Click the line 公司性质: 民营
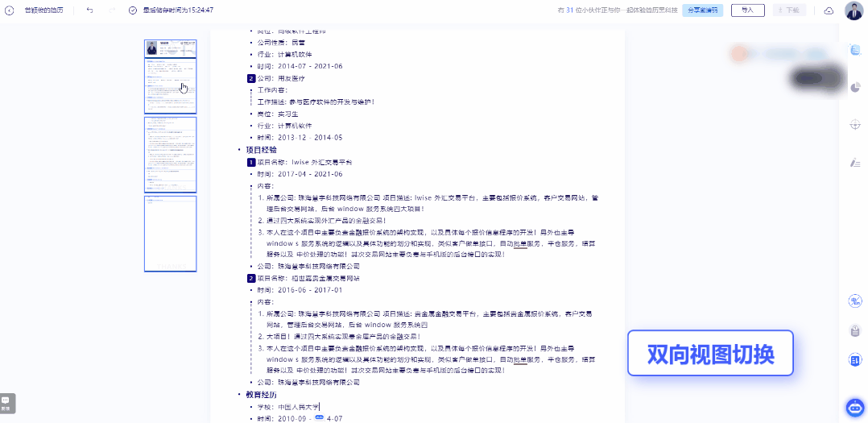This screenshot has width=868, height=423. point(281,43)
